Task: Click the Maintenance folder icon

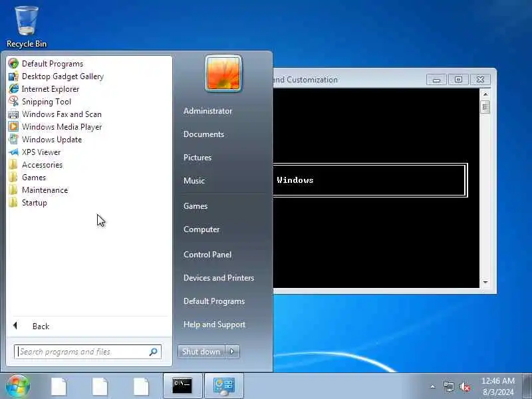Action: 13,190
